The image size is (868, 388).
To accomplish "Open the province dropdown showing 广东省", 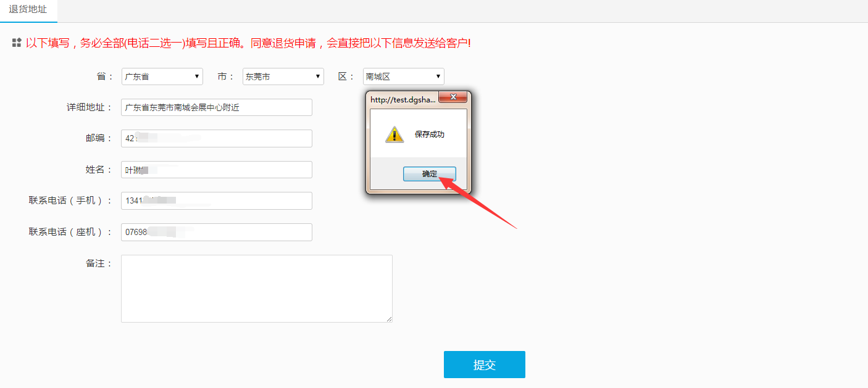I will click(162, 76).
